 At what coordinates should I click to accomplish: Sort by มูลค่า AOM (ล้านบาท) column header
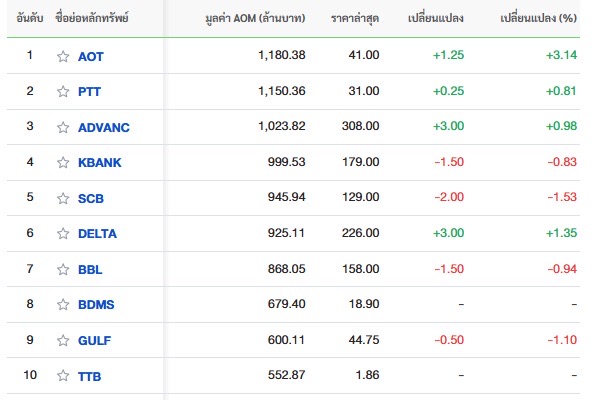coord(259,19)
